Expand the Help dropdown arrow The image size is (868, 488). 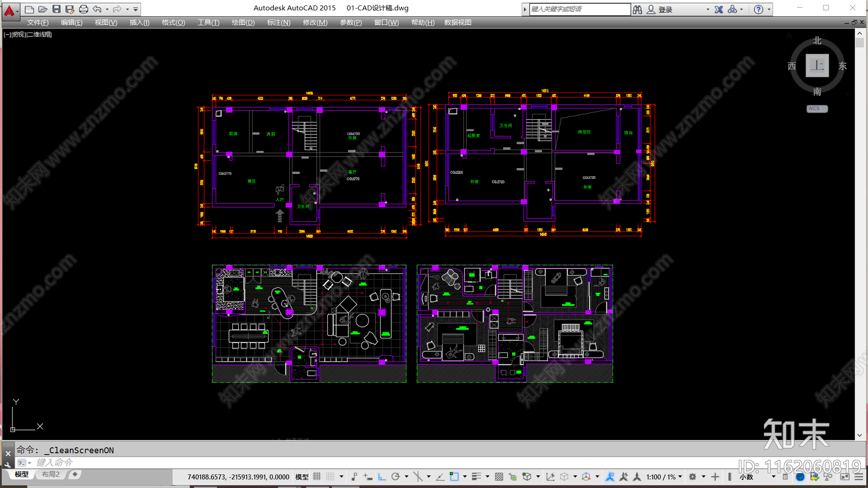(769, 9)
